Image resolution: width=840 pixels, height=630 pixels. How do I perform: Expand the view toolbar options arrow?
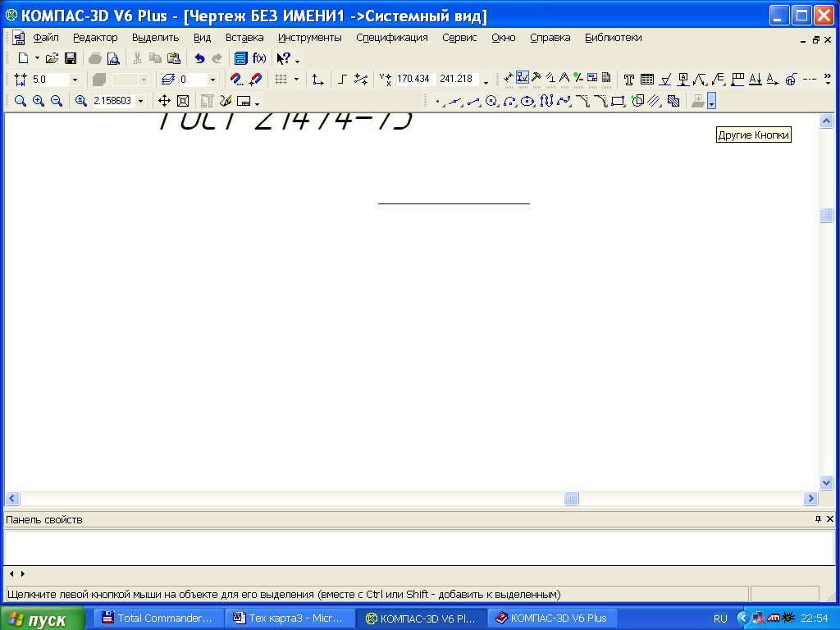click(x=258, y=104)
